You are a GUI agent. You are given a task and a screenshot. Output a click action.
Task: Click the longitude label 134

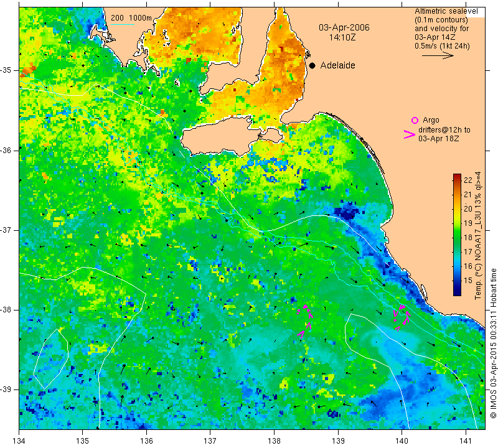tap(19, 441)
